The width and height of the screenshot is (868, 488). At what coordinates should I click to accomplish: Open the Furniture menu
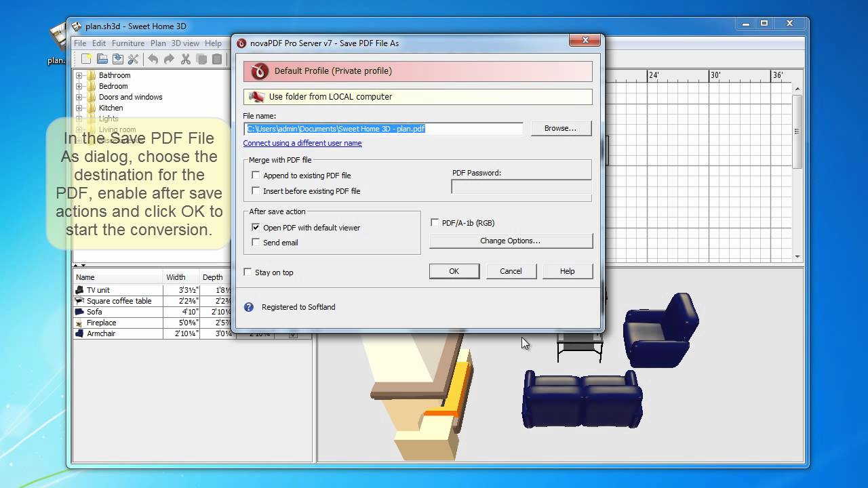(x=128, y=43)
